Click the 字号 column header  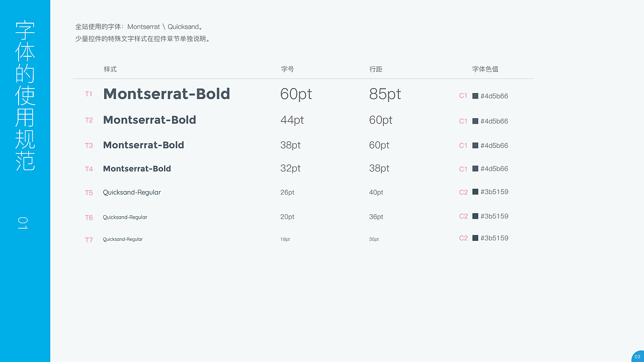287,69
